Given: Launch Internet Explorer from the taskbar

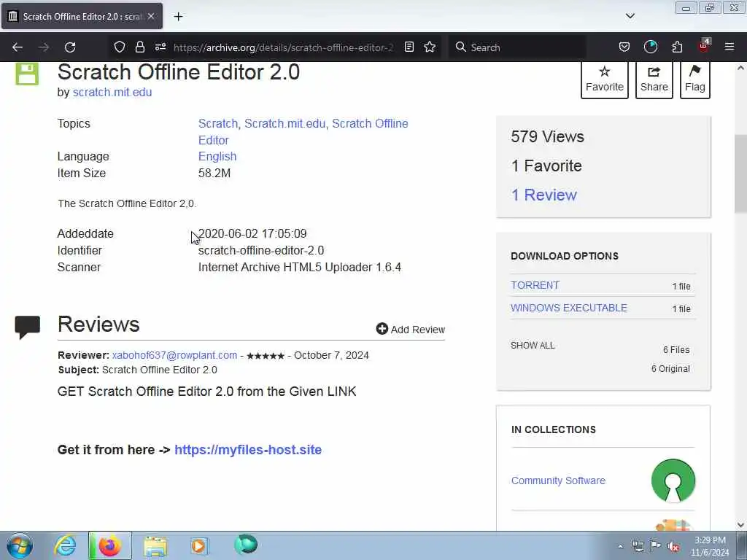Looking at the screenshot, I should click(x=64, y=545).
